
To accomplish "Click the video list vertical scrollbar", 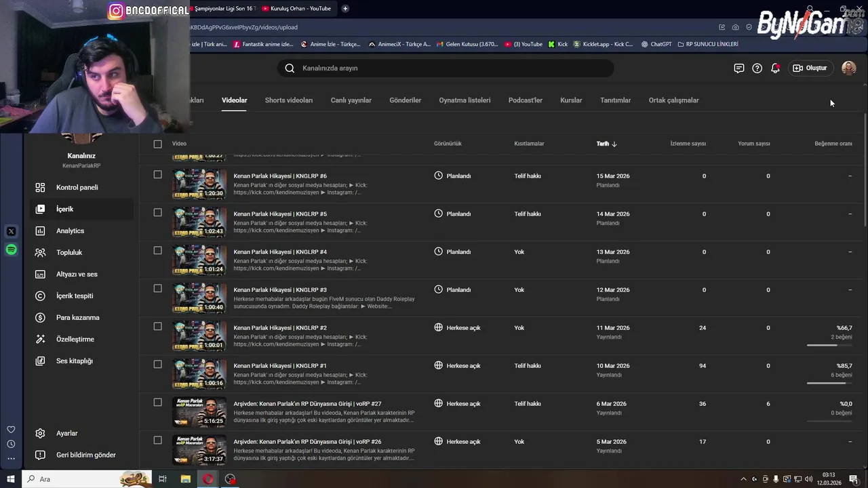I will click(865, 169).
